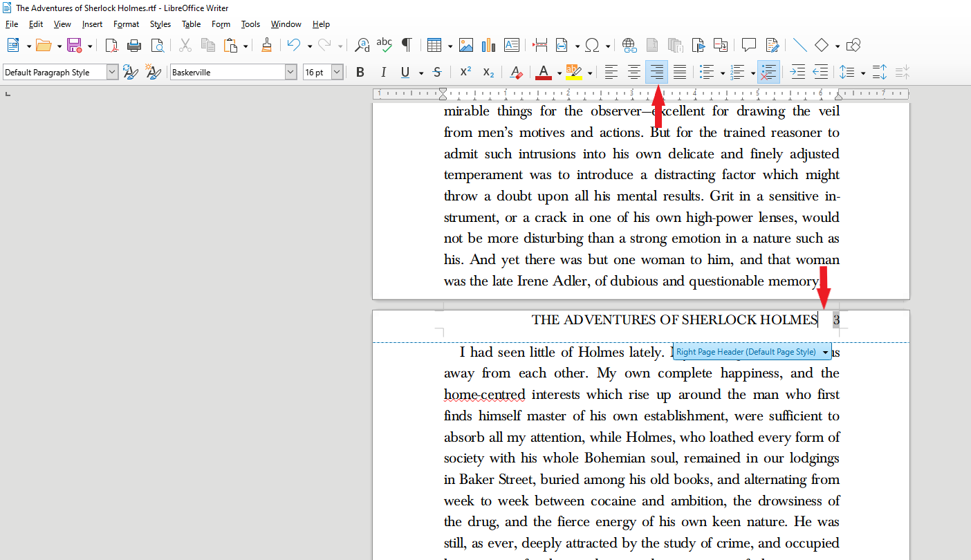Viewport: 971px width, 560px height.
Task: Expand the Right Page Header menu
Action: (825, 352)
